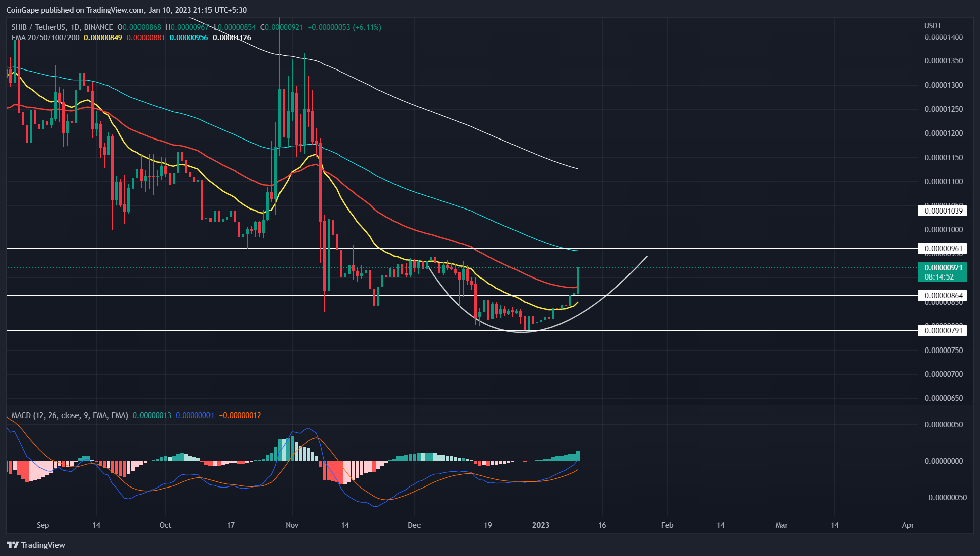980x556 pixels.
Task: Click the 0.00000791 horizontal level price label
Action: point(943,331)
